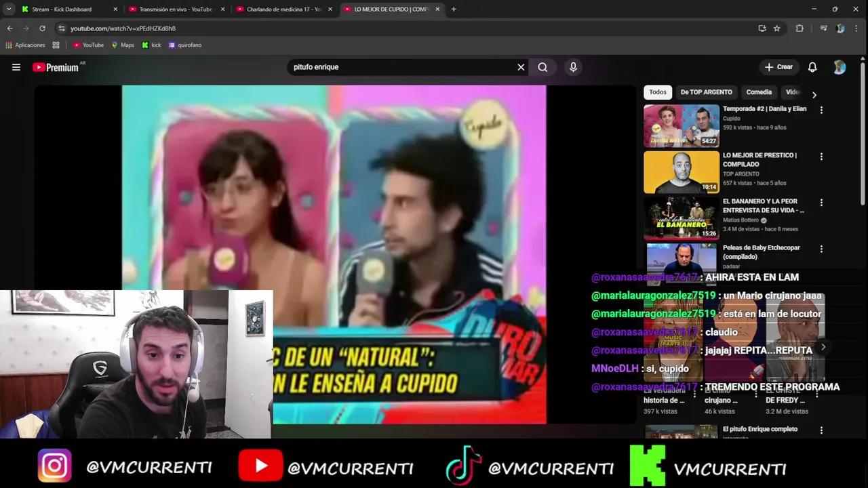Select the Todos filter chip
This screenshot has width=868, height=488.
tap(658, 92)
